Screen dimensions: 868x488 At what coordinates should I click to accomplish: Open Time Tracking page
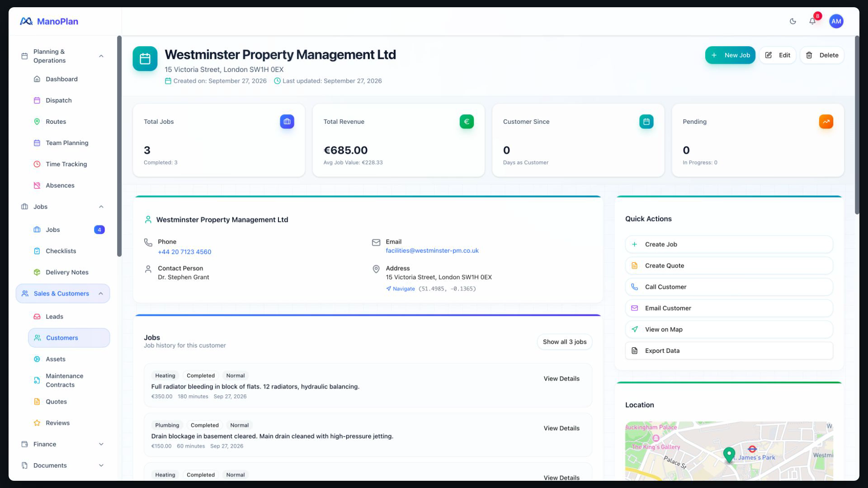click(69, 164)
